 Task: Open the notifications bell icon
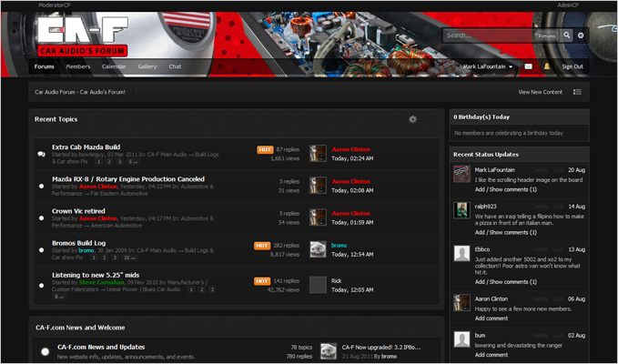[547, 66]
